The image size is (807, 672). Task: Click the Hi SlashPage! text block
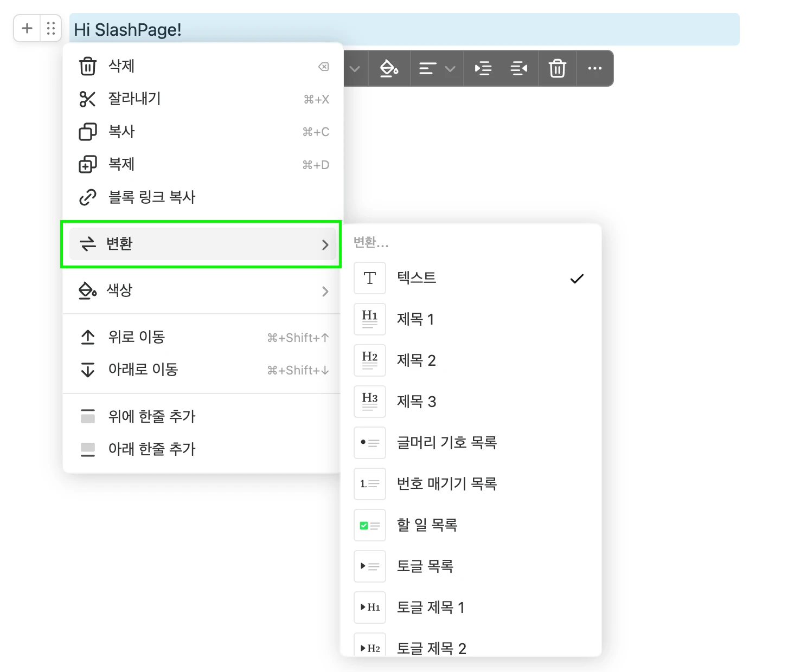point(404,29)
